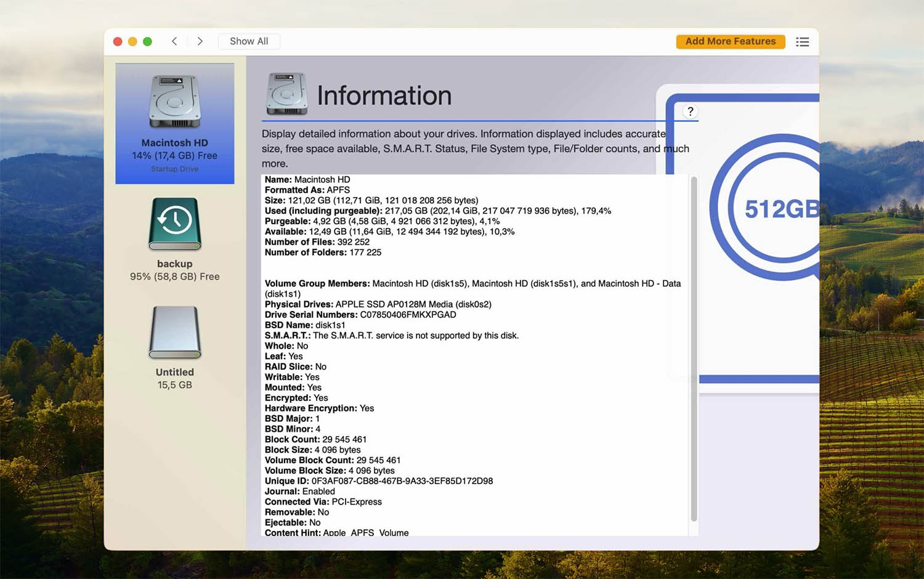Screen dimensions: 924x579
Task: Click the 'Leaf: Yes' line
Action: point(284,357)
